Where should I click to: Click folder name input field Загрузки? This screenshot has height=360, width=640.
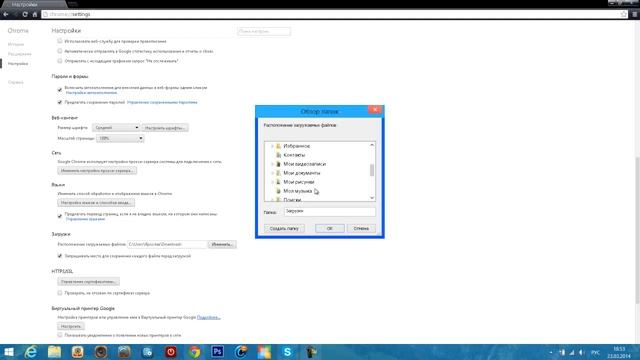coord(330,211)
